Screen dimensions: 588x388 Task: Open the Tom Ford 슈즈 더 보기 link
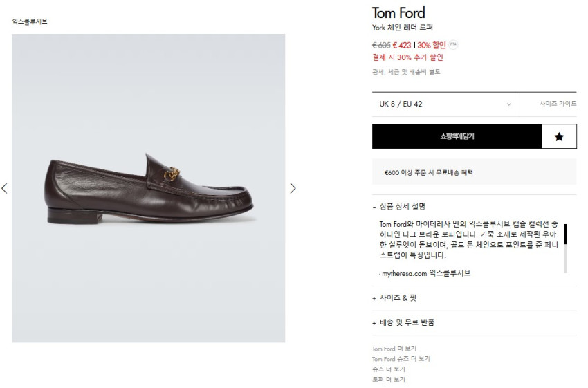pos(401,359)
